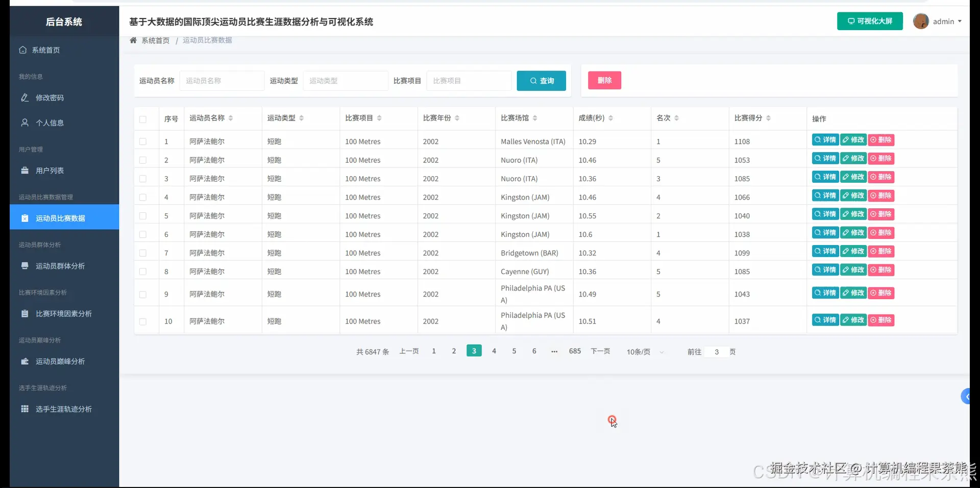Click the admin user avatar

921,21
